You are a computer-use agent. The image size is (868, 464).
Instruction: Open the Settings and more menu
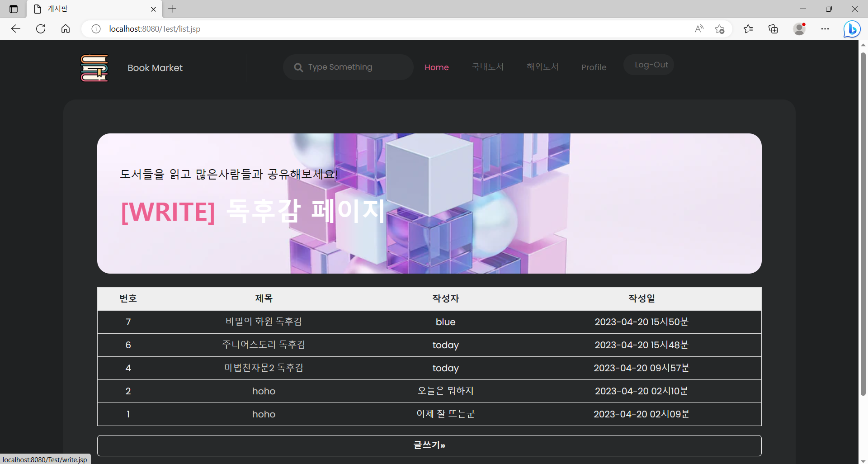click(825, 28)
